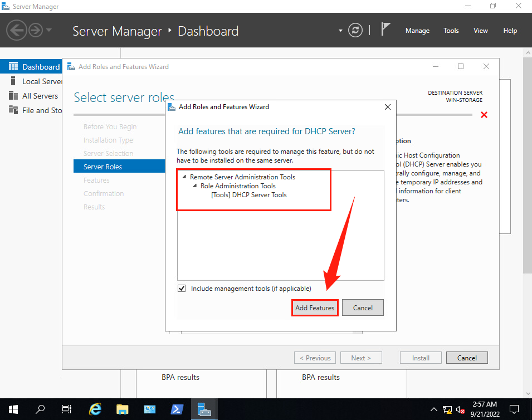Viewport: 532px width, 420px height.
Task: Open the clock showing 2:57 AM
Action: coord(485,409)
